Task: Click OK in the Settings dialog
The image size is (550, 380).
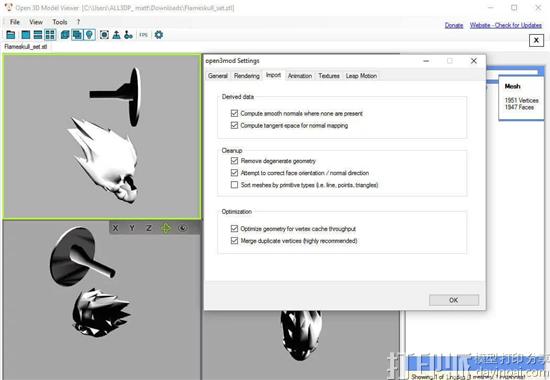Action: click(454, 300)
